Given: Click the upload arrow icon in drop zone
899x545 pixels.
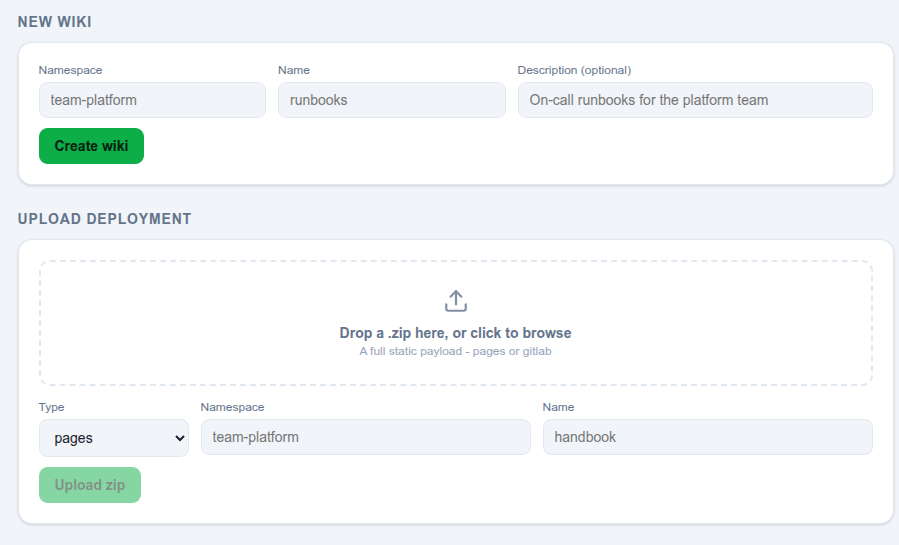Looking at the screenshot, I should click(456, 301).
